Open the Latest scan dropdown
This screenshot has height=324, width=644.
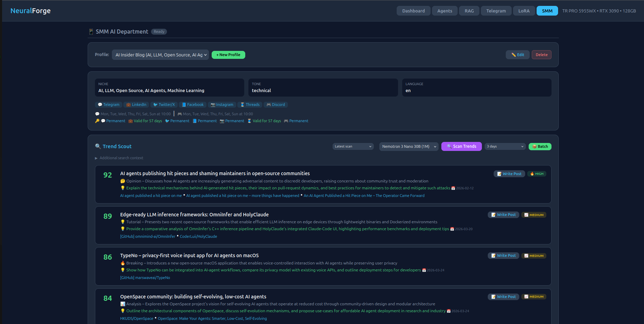[353, 146]
